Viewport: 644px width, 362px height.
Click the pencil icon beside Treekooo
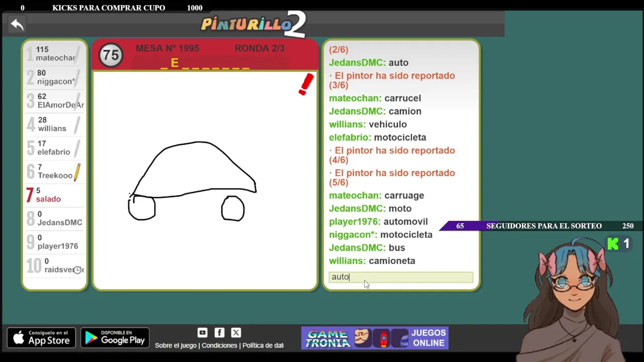point(77,172)
